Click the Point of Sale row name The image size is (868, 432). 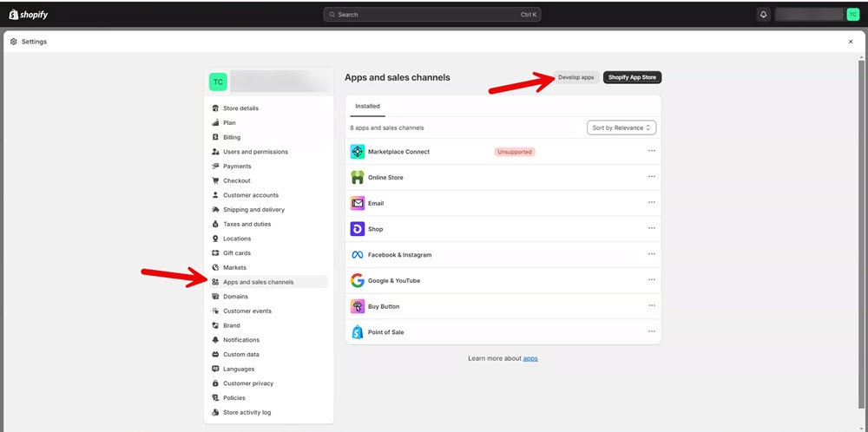pos(386,332)
